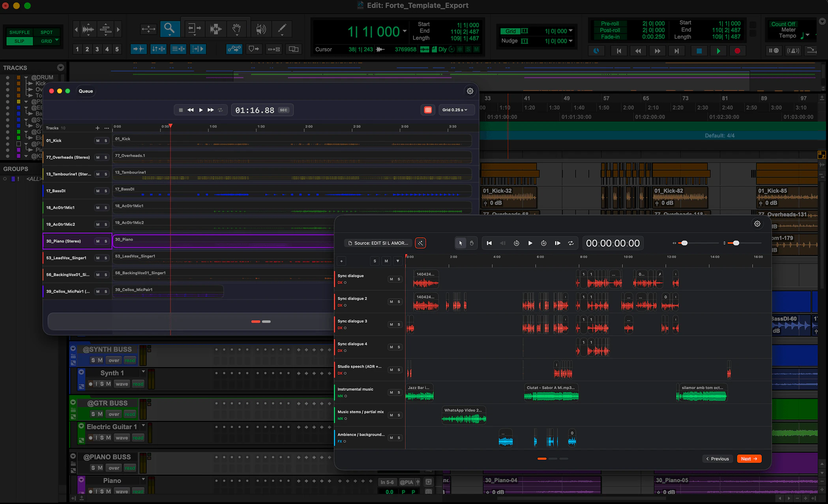Click the Next button
The image size is (828, 504).
point(749,459)
